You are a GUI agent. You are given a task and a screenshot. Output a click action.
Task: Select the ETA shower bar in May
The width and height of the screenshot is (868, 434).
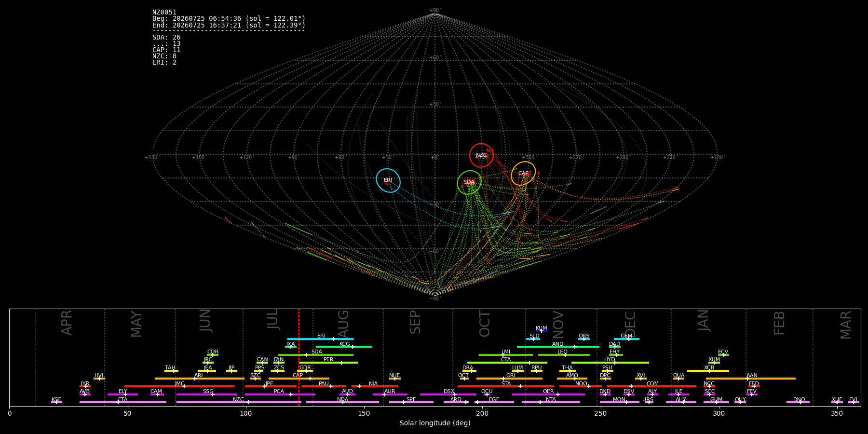click(x=123, y=402)
